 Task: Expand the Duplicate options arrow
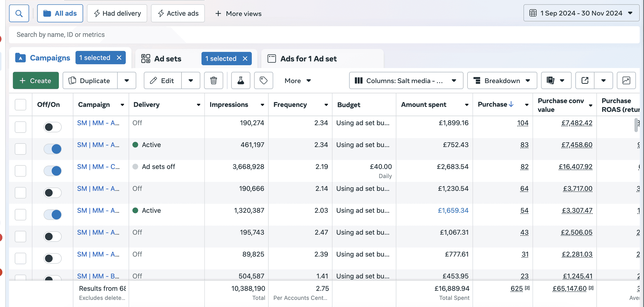pos(127,80)
